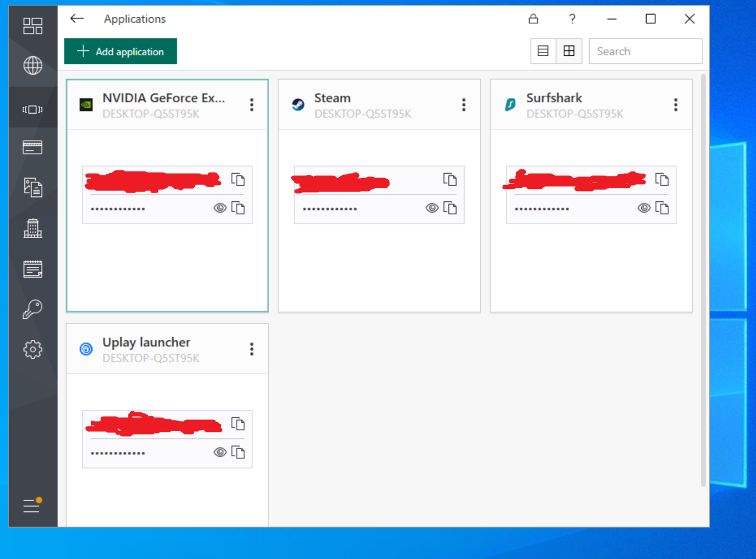Viewport: 756px width, 559px height.
Task: Copy the NVIDIA GeForce login
Action: click(x=238, y=180)
